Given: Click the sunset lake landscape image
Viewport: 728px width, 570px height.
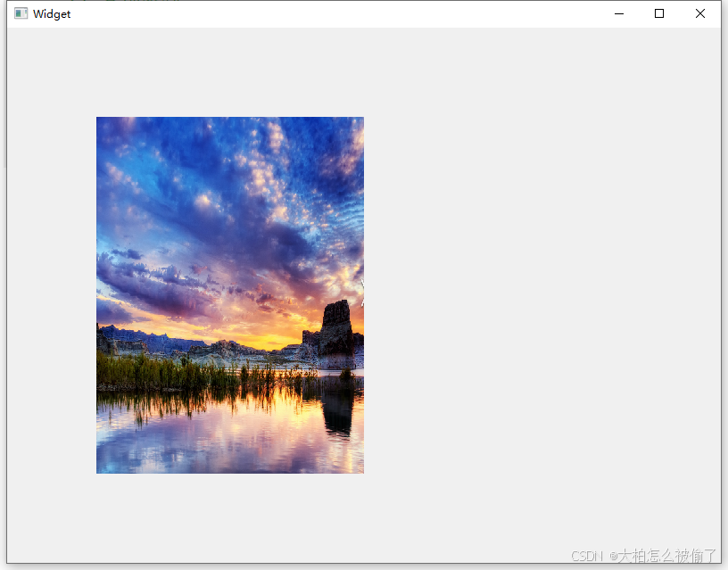Looking at the screenshot, I should pos(230,295).
